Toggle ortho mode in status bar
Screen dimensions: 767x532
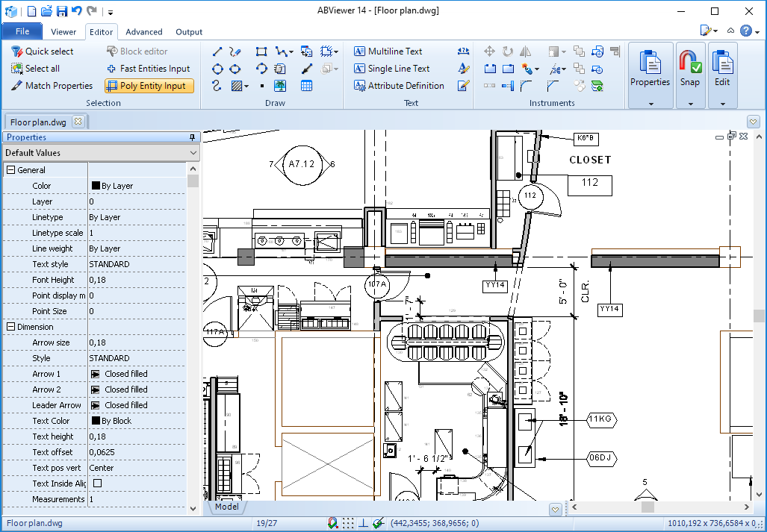pyautogui.click(x=364, y=523)
